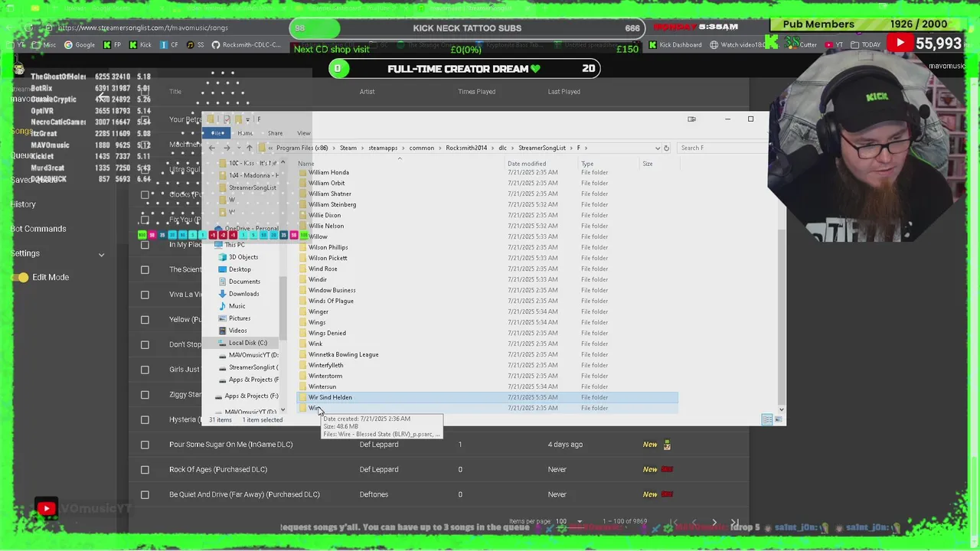Select the Wintersun folder icon
Image resolution: width=980 pixels, height=551 pixels.
[302, 386]
